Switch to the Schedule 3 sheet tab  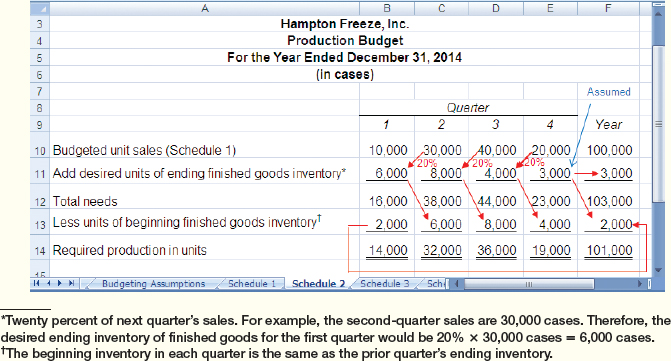[384, 284]
